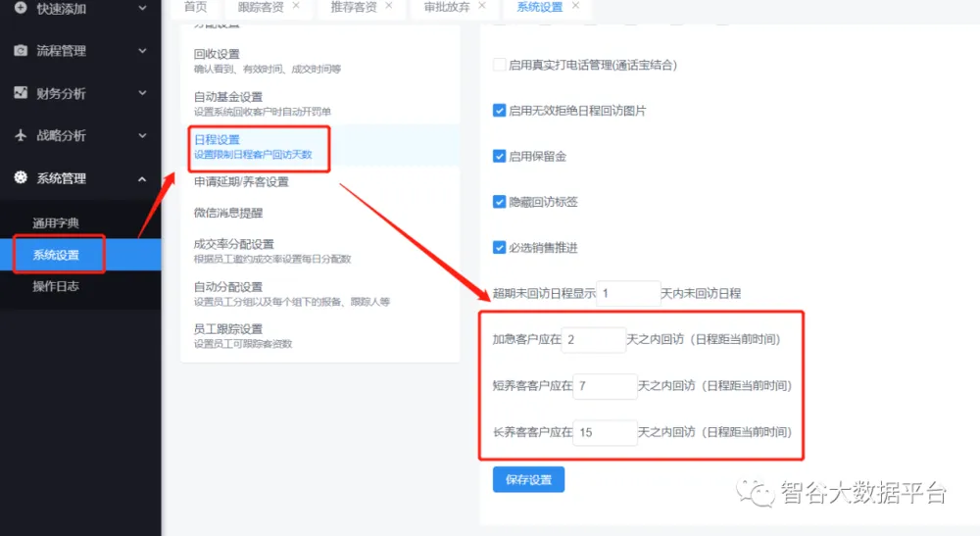Close the 跟踪客资 tab
Viewport: 980px width, 536px height.
pyautogui.click(x=296, y=6)
